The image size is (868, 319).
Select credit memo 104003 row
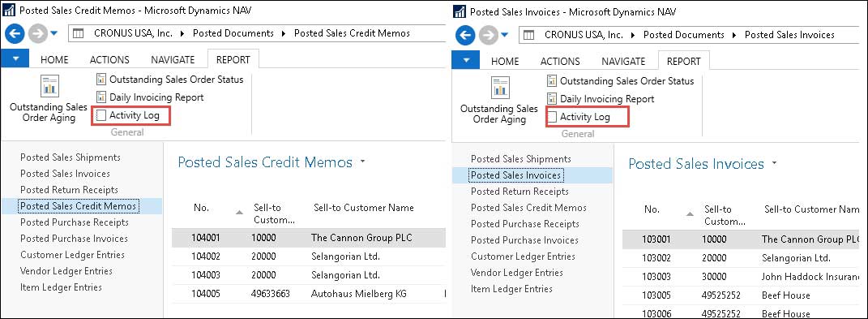(x=308, y=276)
